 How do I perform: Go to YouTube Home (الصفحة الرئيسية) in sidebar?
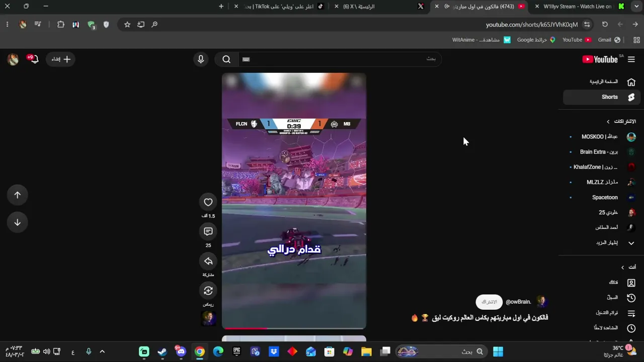[601, 82]
